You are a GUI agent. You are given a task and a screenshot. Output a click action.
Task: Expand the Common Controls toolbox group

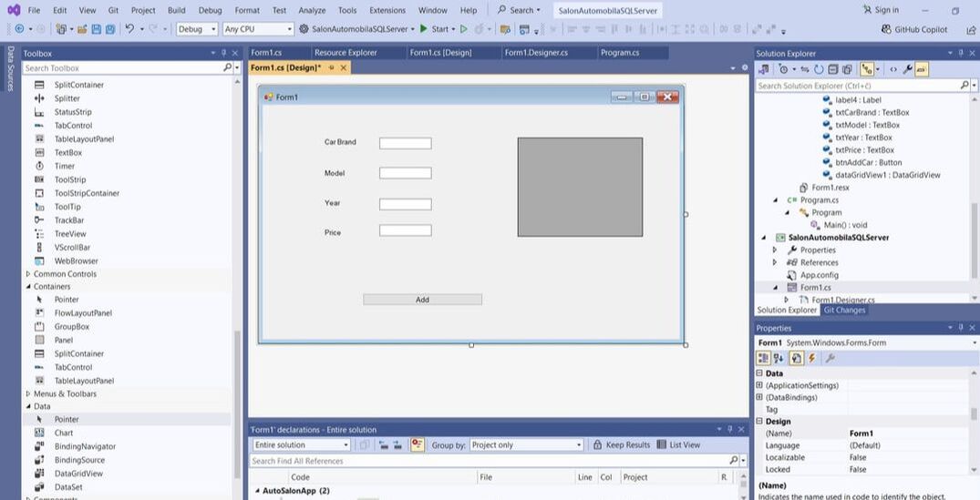27,274
